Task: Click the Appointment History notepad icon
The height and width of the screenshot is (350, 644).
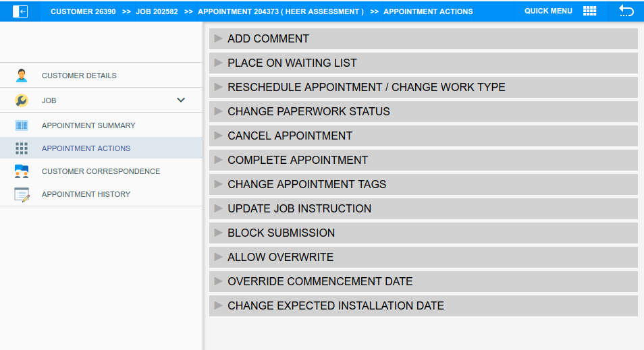Action: [22, 194]
